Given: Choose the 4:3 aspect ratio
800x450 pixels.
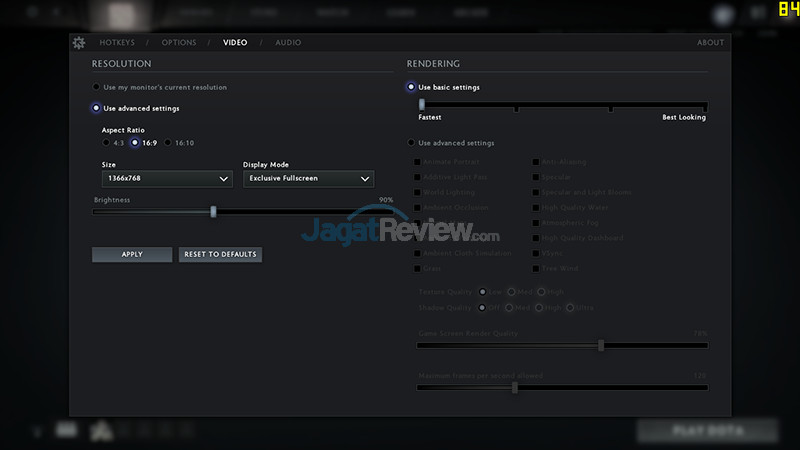Looking at the screenshot, I should click(x=106, y=143).
